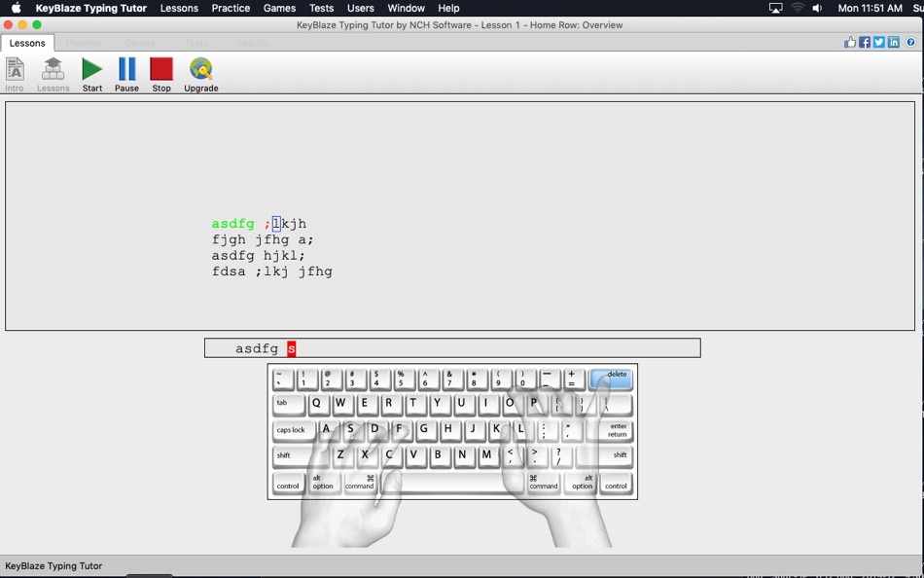
Task: Share on LinkedIn icon
Action: 894,42
